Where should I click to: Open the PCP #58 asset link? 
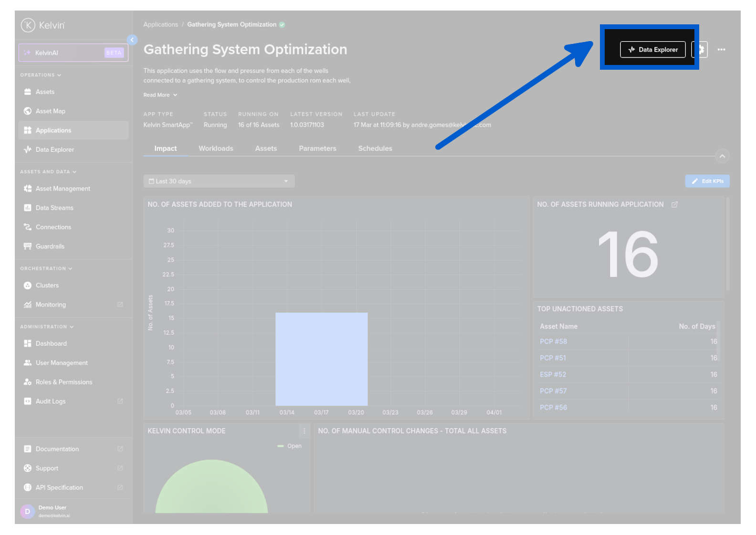(x=553, y=342)
